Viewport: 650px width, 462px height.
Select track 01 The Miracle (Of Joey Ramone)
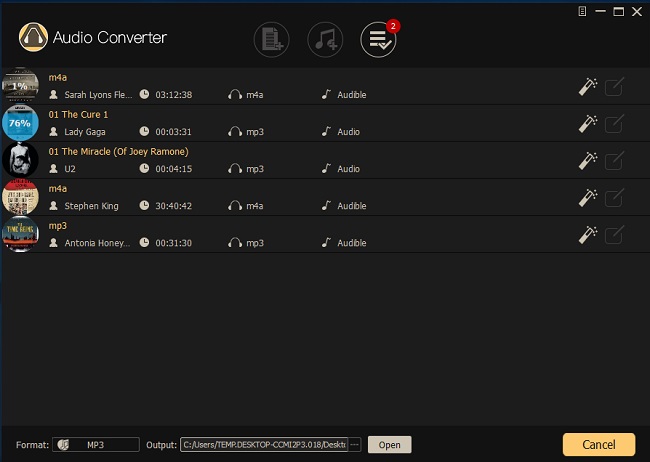[x=119, y=152]
